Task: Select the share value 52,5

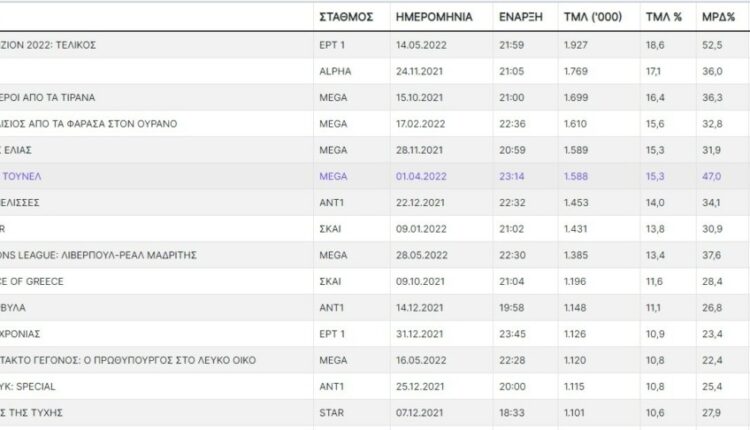Action: click(712, 45)
